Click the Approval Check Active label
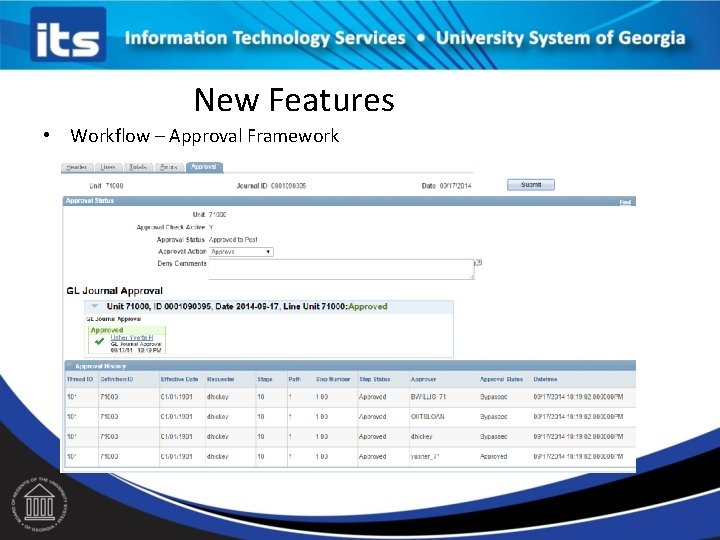Screen dimensions: 720x540 [170, 227]
